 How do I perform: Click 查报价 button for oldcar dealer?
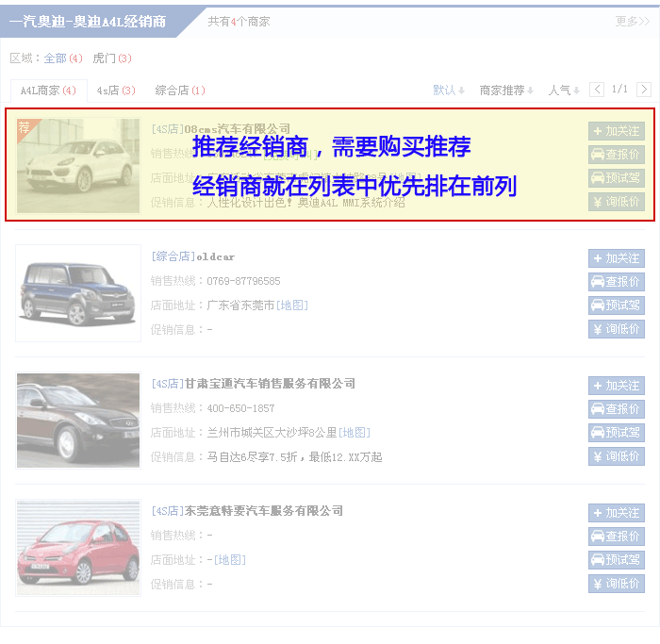click(x=616, y=282)
